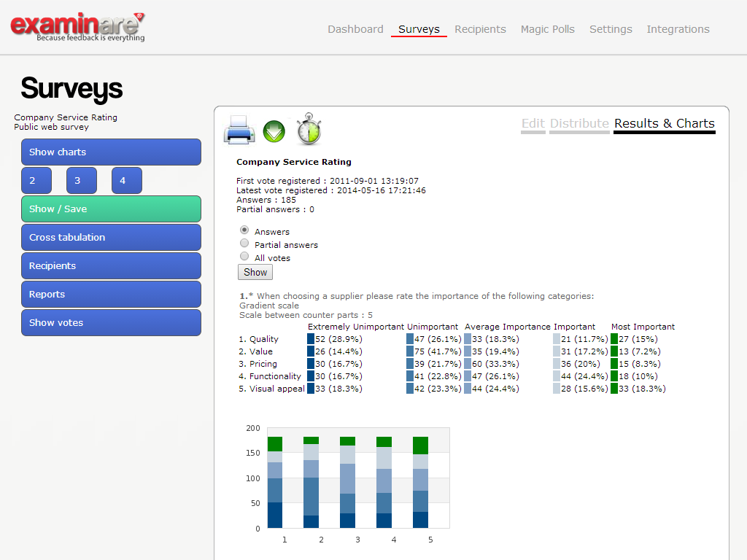Expand the Reports sidebar section
The image size is (747, 560).
coord(111,295)
